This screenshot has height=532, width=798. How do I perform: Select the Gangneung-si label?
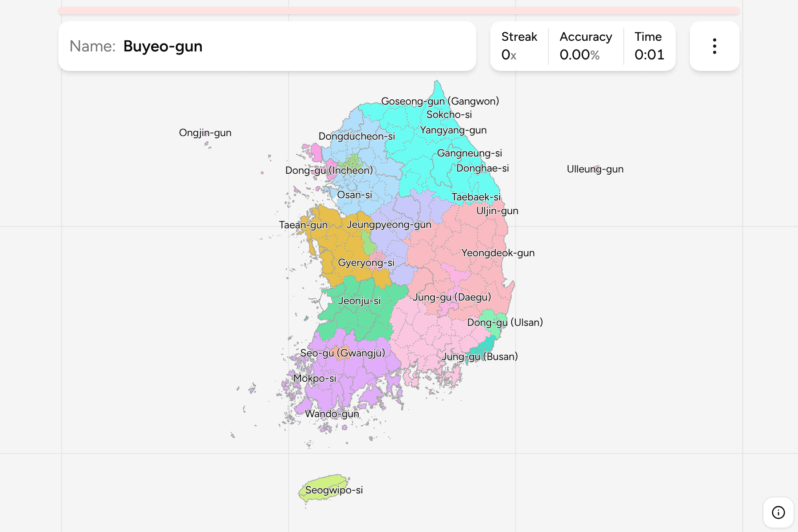click(469, 153)
